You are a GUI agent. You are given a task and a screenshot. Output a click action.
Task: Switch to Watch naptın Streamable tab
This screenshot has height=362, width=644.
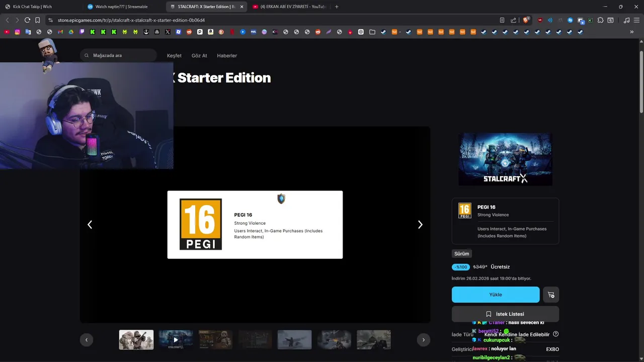123,7
